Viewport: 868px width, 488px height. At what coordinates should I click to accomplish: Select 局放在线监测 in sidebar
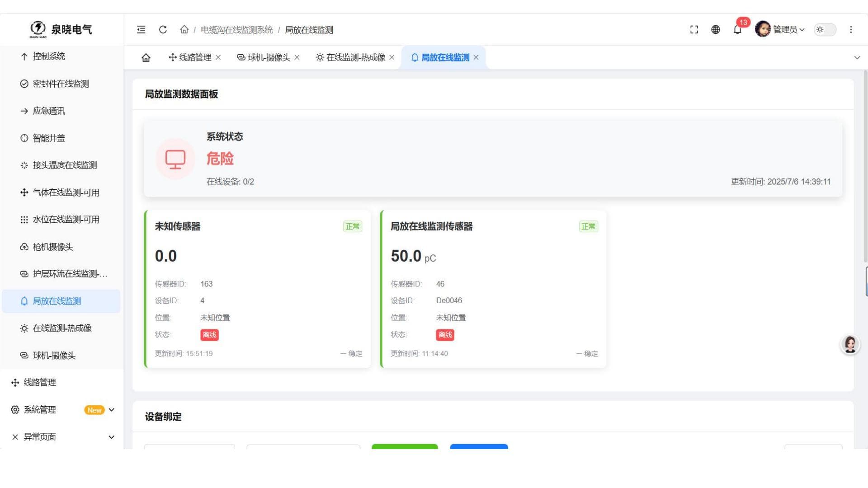coord(61,301)
